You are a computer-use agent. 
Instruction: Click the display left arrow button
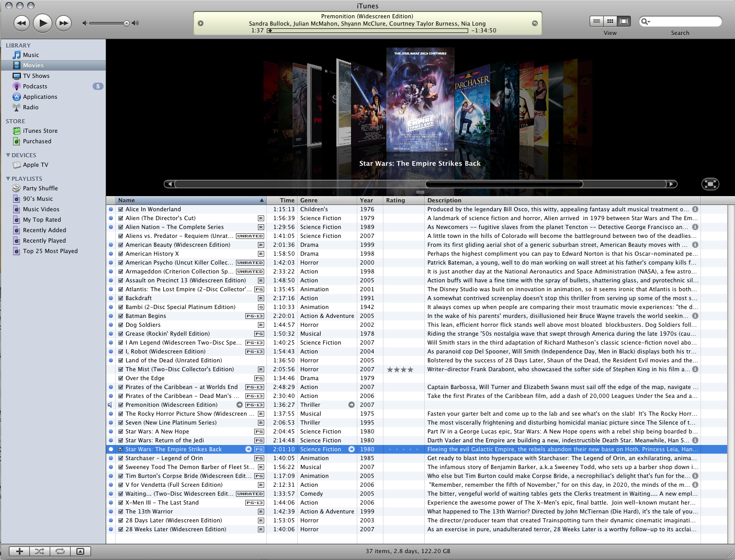[200, 23]
